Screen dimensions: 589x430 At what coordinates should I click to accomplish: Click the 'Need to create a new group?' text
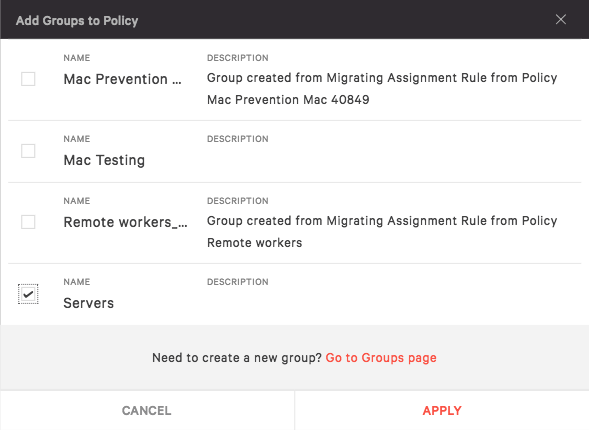[237, 358]
